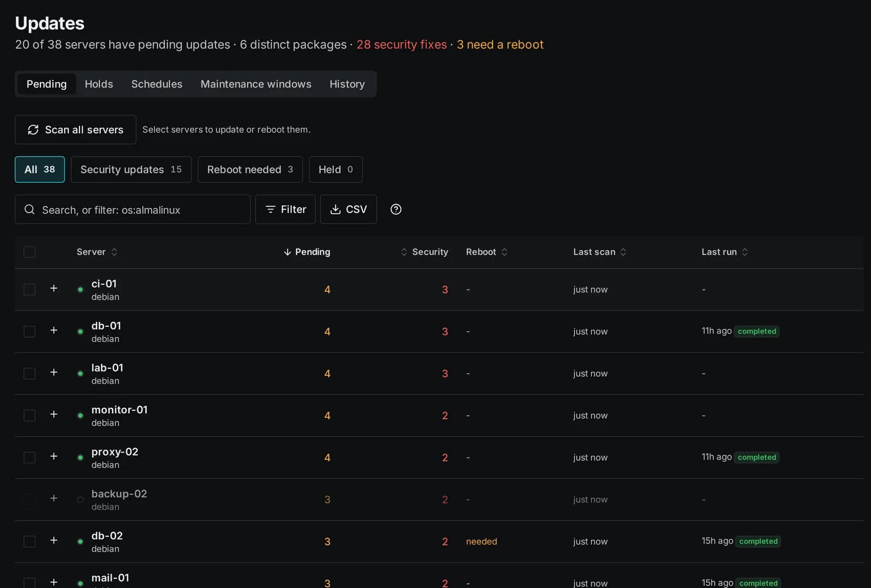Select the backup-02 row checkbox
The image size is (871, 588).
29,499
